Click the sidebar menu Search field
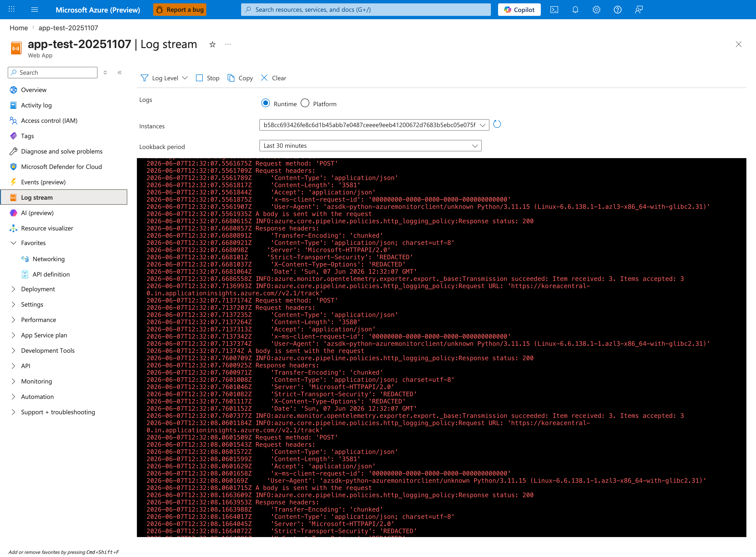 point(53,73)
